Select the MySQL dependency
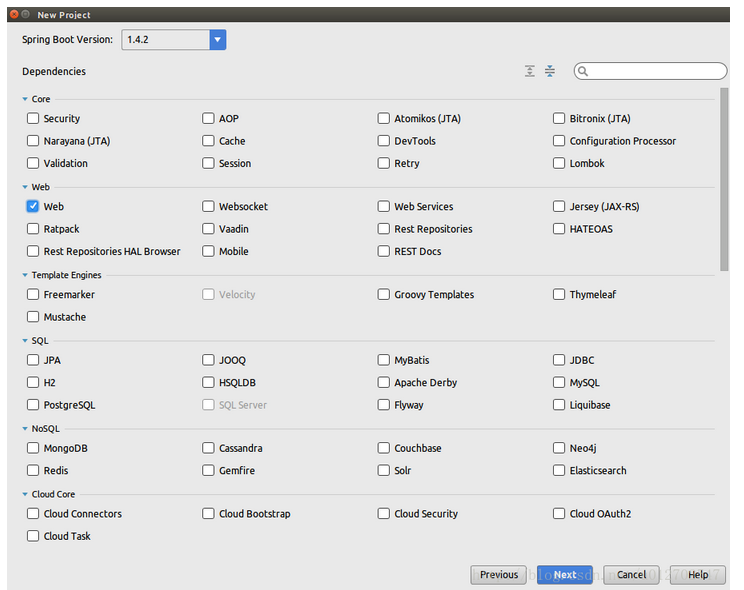Viewport: 744px width, 590px height. [x=559, y=382]
